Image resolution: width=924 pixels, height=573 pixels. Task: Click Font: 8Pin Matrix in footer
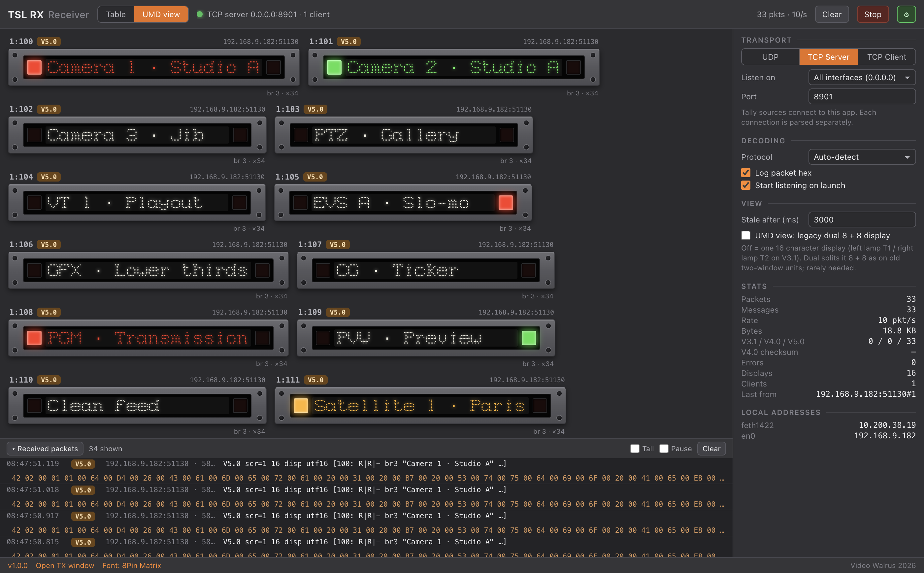[x=131, y=565]
